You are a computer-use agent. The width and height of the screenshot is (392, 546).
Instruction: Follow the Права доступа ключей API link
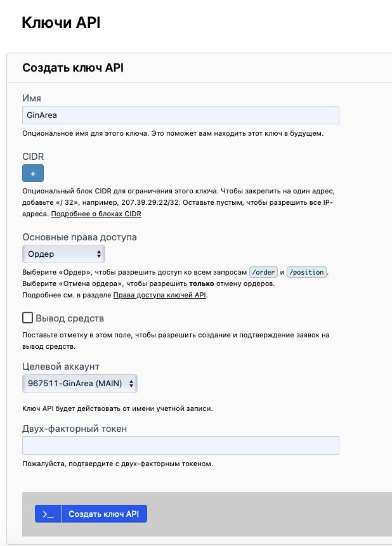pos(160,295)
